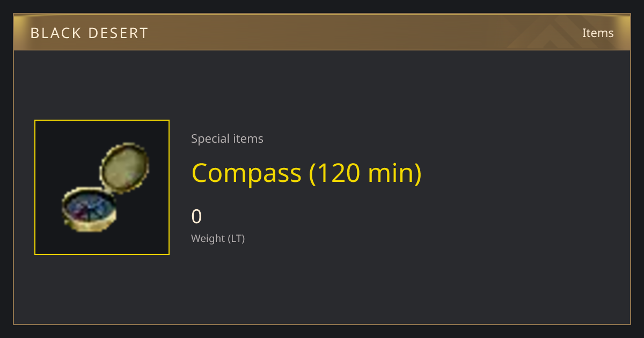The image size is (644, 338).
Task: Open the Items section in the header
Action: (598, 33)
